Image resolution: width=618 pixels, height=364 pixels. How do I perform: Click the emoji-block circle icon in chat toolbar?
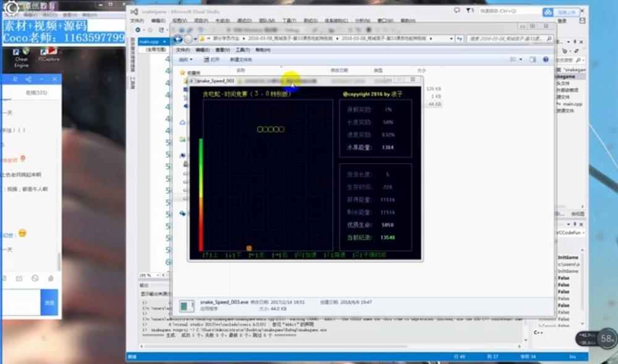(35, 278)
